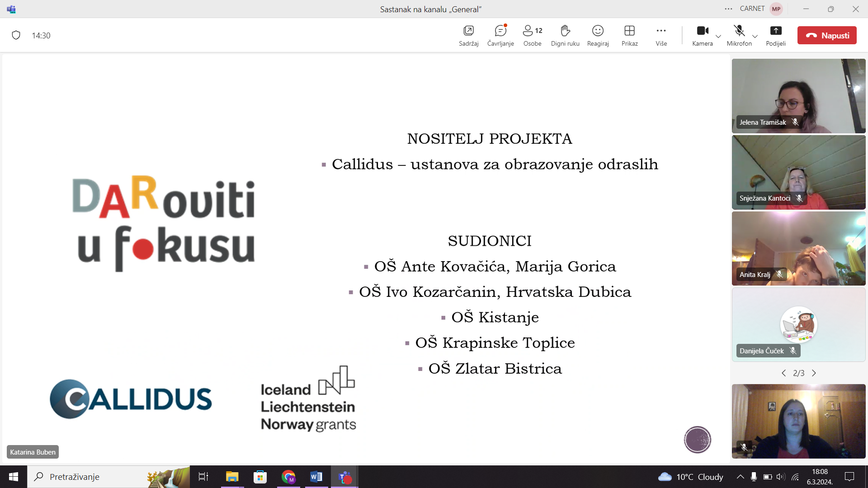The image size is (868, 488).
Task: Expand the Kamera options dropdown arrow
Action: click(x=718, y=37)
